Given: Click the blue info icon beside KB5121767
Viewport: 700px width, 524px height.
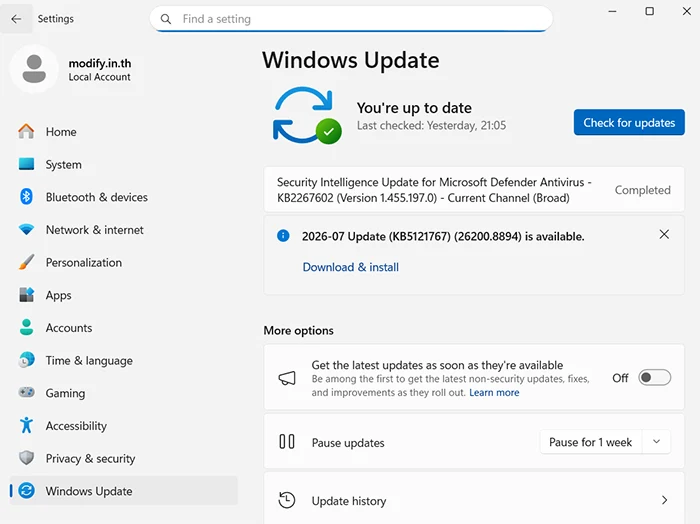Looking at the screenshot, I should point(283,236).
